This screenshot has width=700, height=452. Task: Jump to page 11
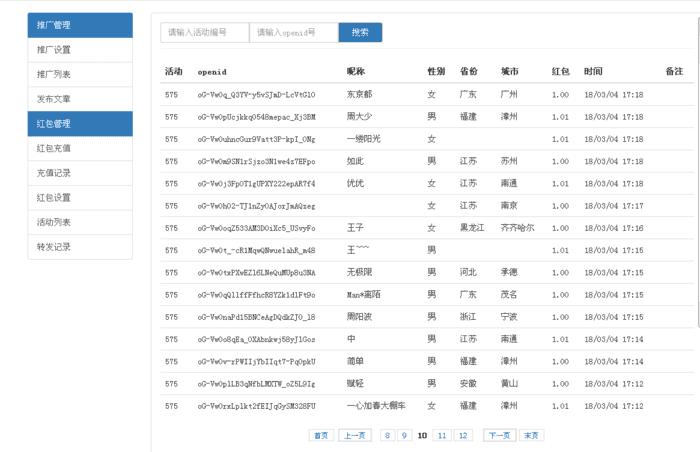pyautogui.click(x=442, y=435)
